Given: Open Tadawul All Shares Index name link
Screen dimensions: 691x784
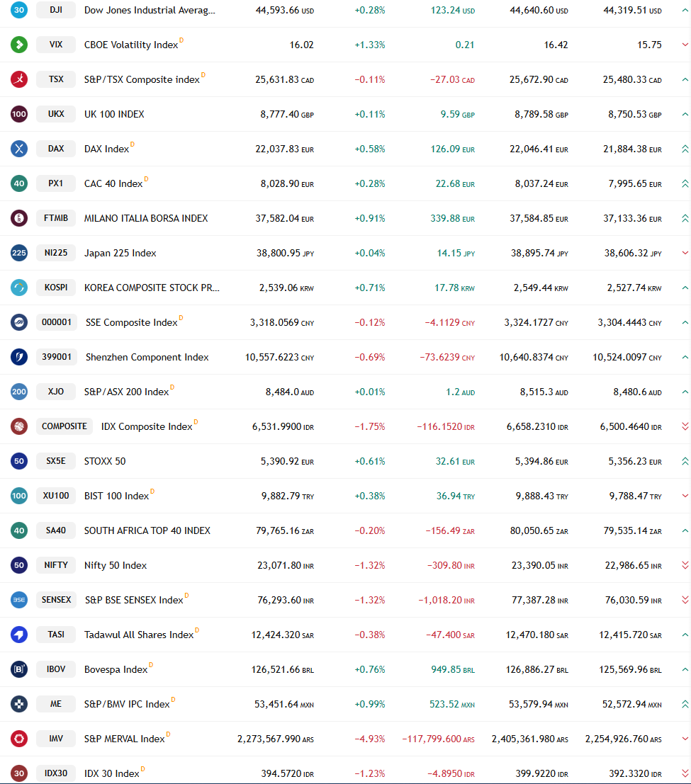Looking at the screenshot, I should point(139,635).
